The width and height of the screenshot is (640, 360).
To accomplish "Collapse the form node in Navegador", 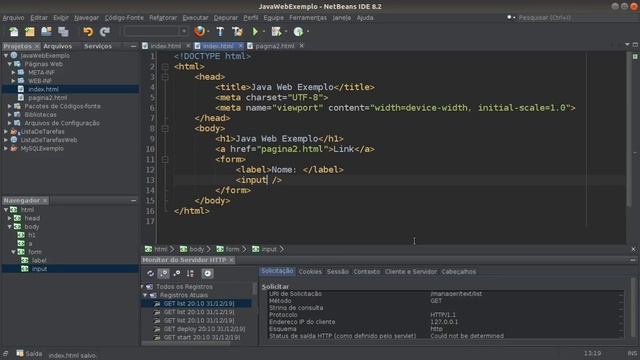I will (x=13, y=252).
